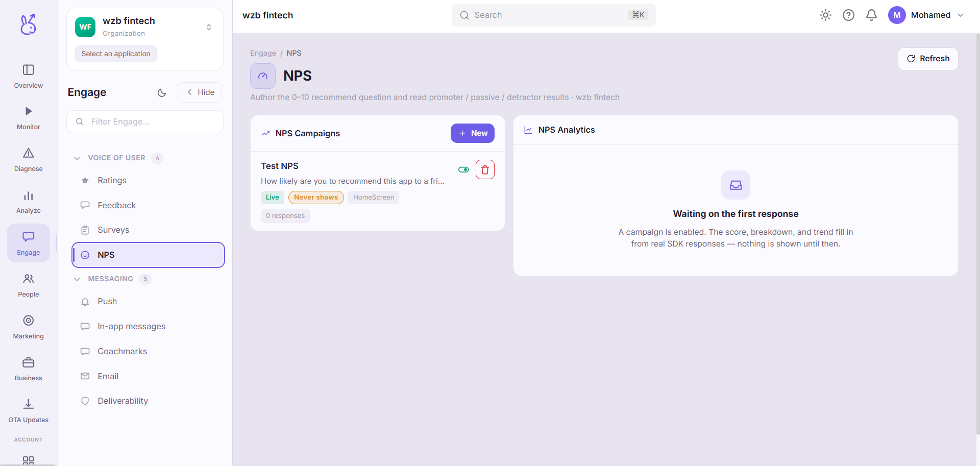
Task: Collapse the Messaging group
Action: (x=112, y=279)
